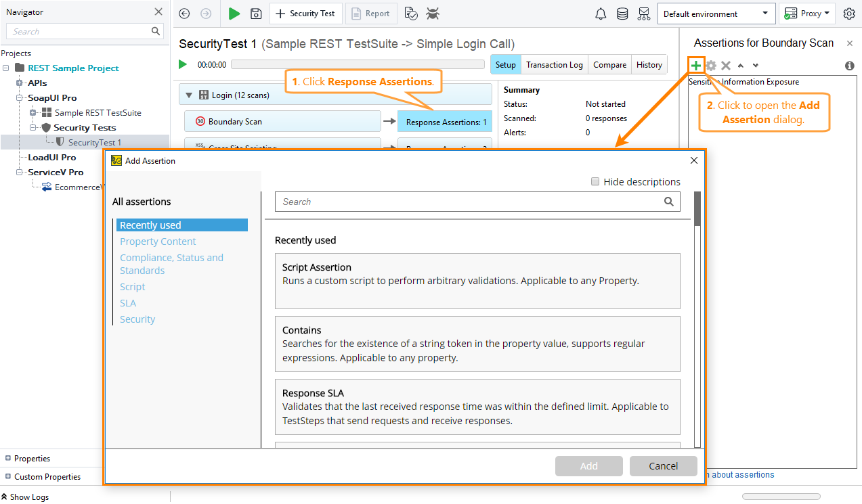Move assertion down with the down arrow

756,66
